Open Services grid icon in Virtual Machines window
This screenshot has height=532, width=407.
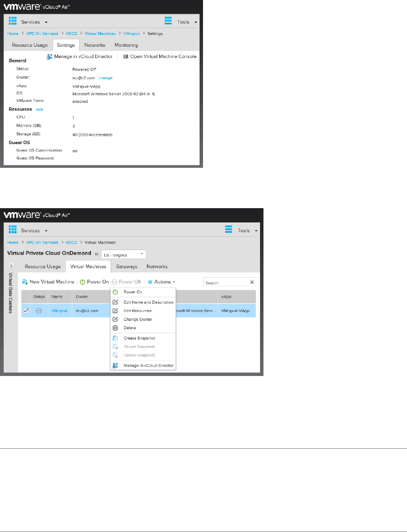(x=13, y=229)
